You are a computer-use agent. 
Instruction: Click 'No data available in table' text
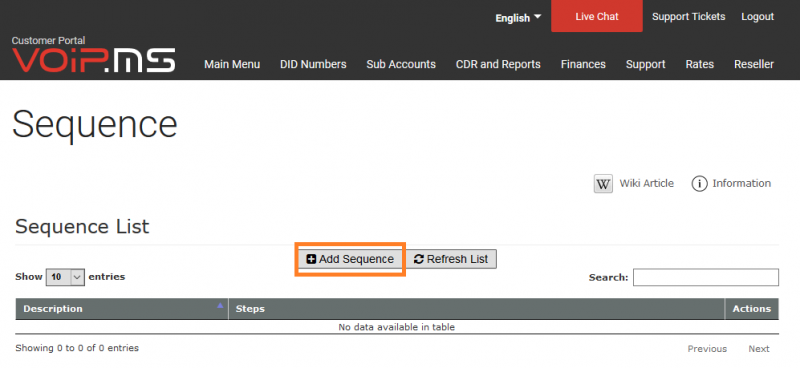coord(396,327)
